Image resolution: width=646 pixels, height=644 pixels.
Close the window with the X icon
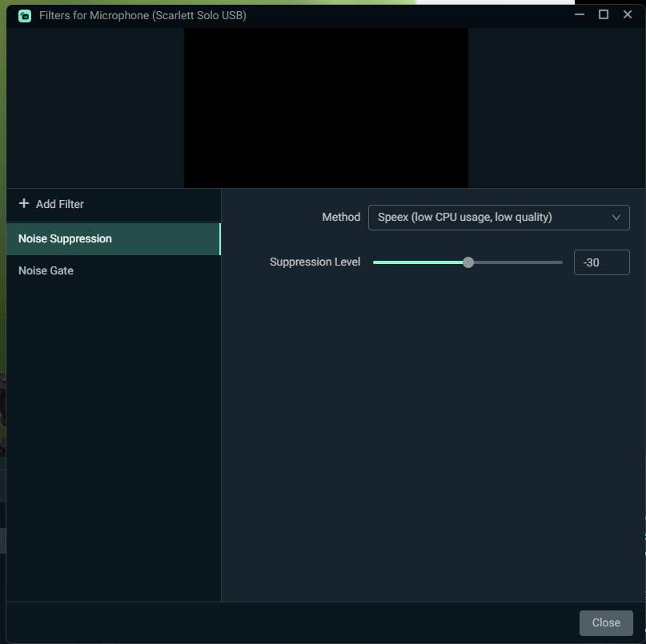point(628,14)
